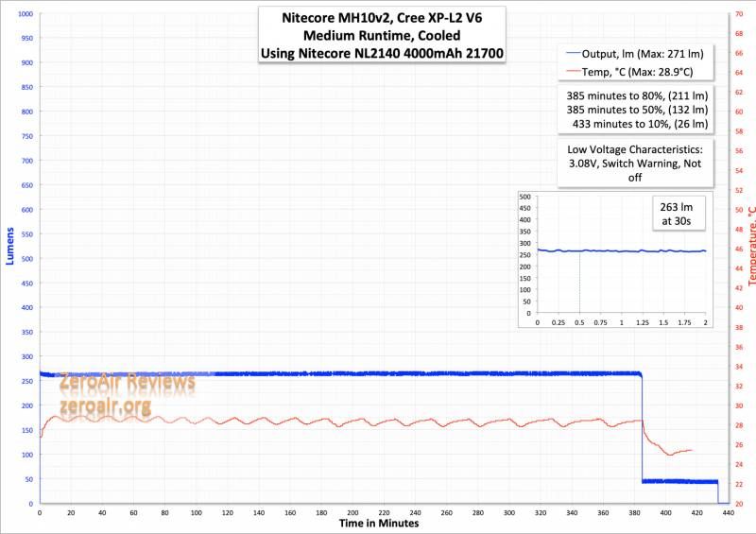Viewport: 756px width, 534px height.
Task: Click the 1000 tick on Lumens axis
Action: click(26, 14)
